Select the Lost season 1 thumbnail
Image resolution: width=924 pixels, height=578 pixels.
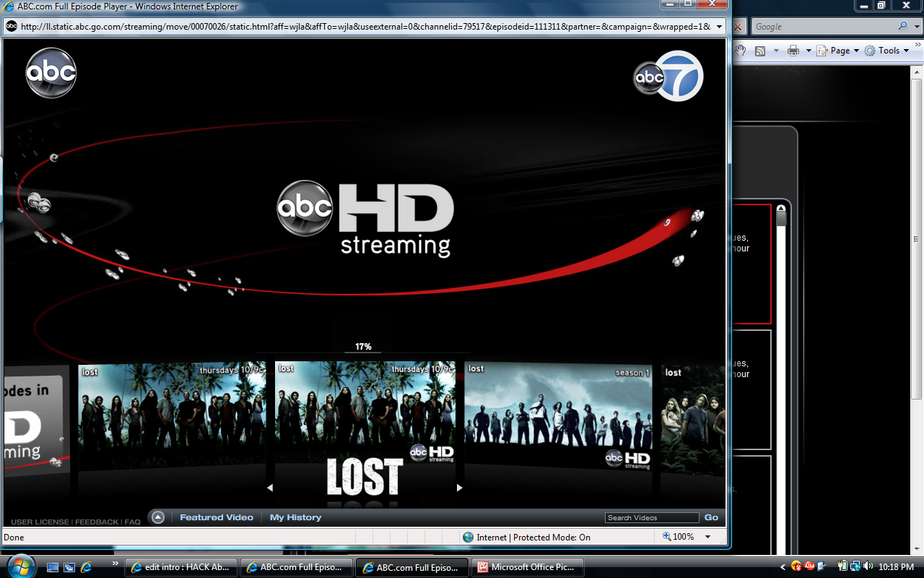(x=558, y=417)
